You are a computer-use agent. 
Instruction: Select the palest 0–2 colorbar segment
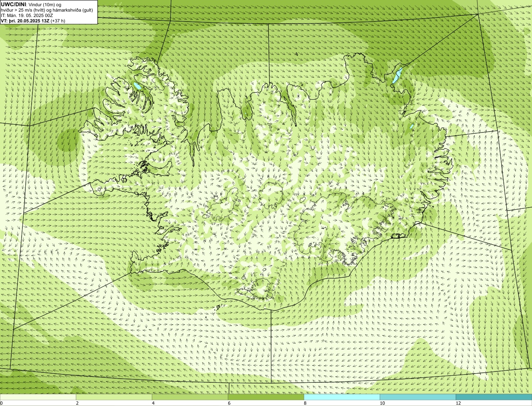pyautogui.click(x=38, y=397)
